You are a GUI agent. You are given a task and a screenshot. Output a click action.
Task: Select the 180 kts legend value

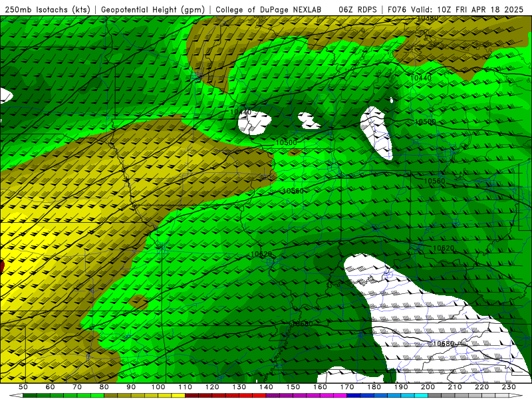click(374, 387)
